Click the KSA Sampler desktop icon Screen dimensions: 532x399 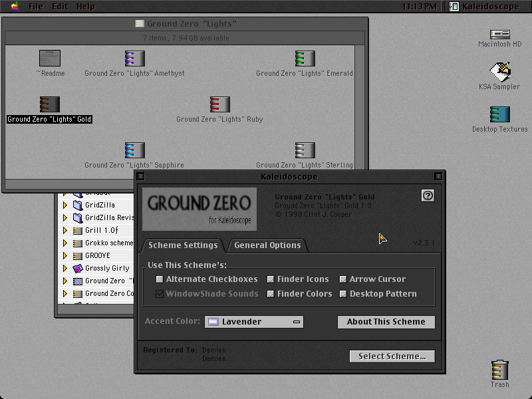click(x=500, y=72)
